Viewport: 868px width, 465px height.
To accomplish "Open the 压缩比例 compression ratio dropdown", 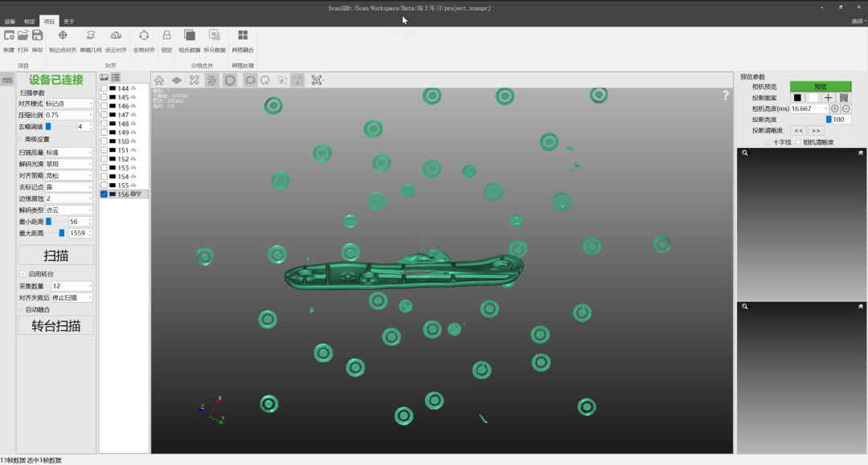I will point(68,115).
